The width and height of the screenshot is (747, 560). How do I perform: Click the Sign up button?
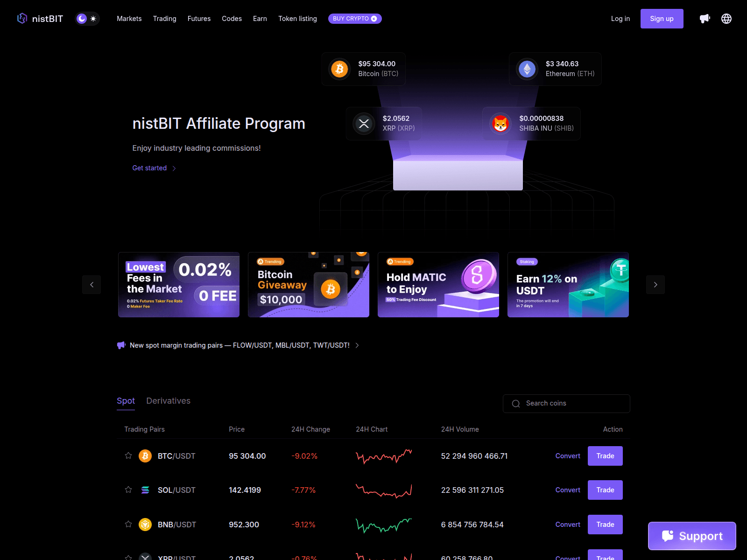click(x=662, y=19)
